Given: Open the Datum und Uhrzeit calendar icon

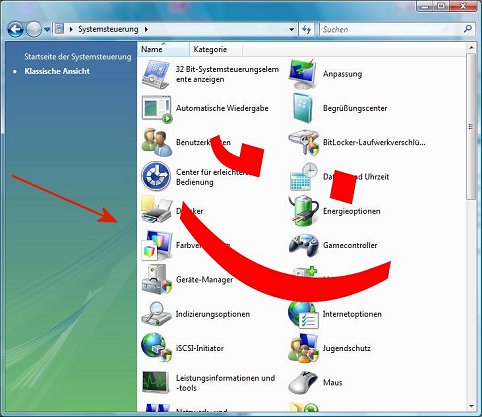Looking at the screenshot, I should tap(303, 177).
